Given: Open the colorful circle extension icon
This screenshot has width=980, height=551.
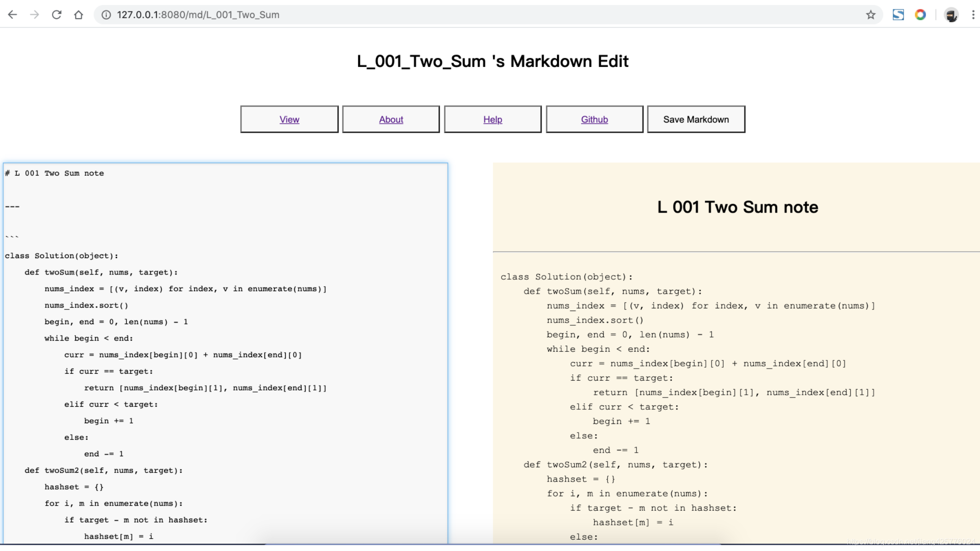Looking at the screenshot, I should click(920, 15).
